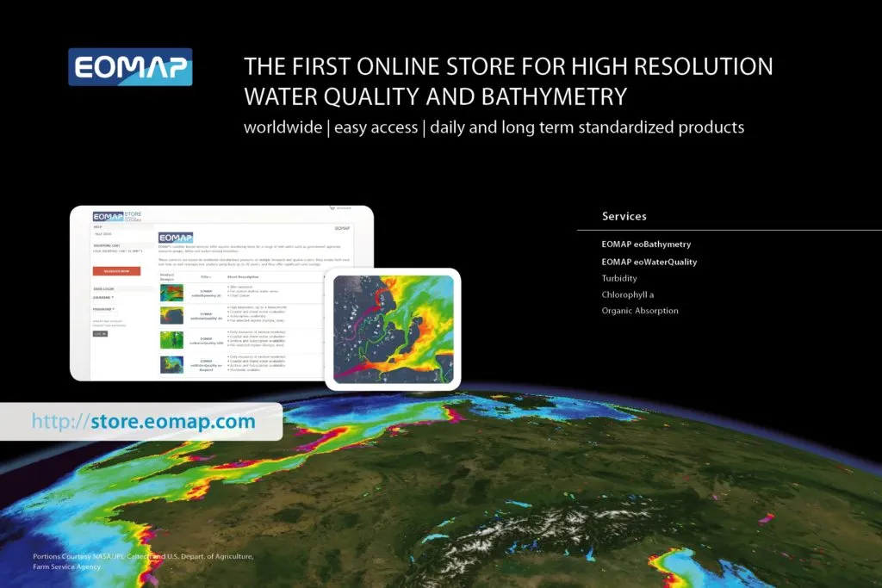Screen dimensions: 882x588
Task: Click the 'THE FIRST ONLINE STORE FOR HIGH RESOLUTION' headline
Action: (508, 66)
